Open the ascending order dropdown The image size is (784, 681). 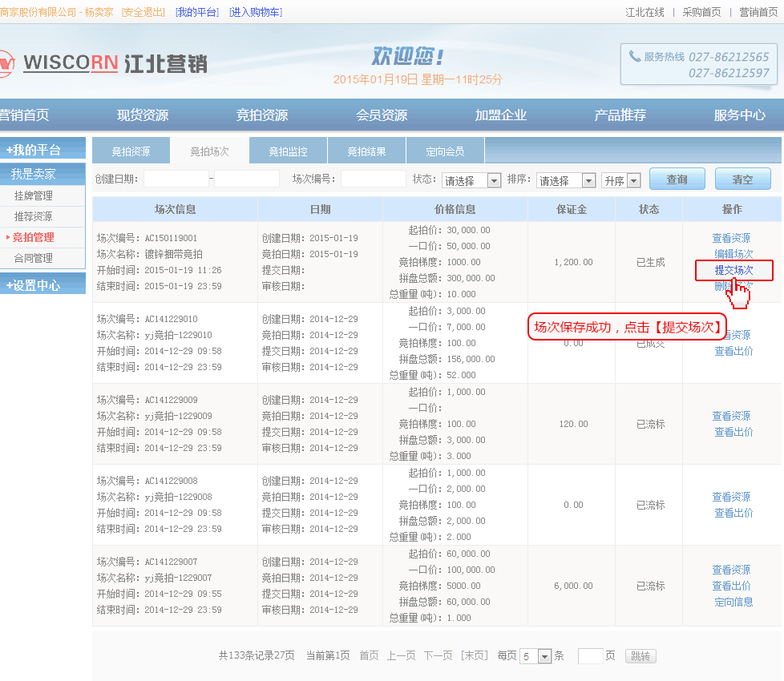[633, 181]
